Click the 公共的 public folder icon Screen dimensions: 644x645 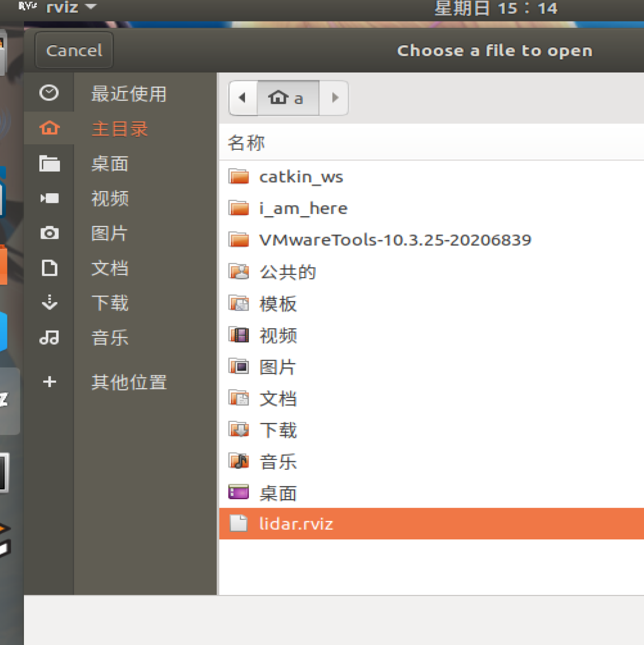[x=239, y=272]
